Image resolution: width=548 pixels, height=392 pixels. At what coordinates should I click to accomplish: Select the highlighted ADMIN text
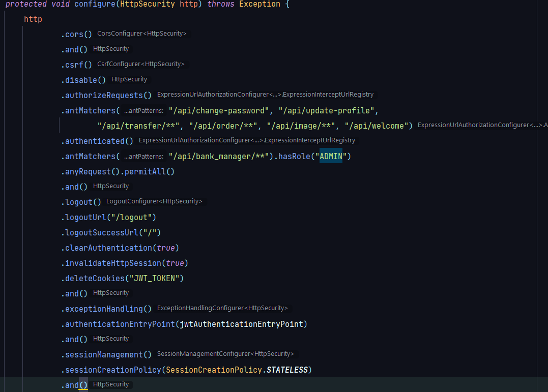pyautogui.click(x=330, y=156)
